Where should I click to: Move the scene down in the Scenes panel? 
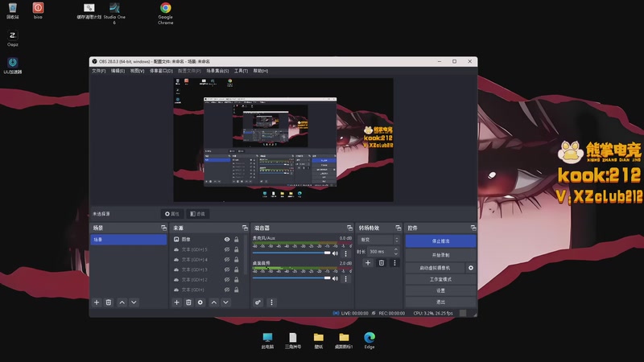134,302
